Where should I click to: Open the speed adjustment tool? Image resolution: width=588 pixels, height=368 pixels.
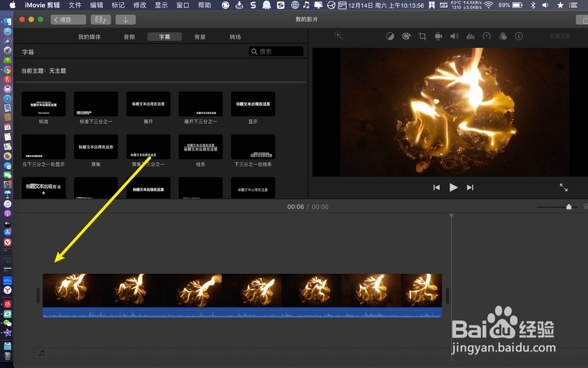(x=486, y=36)
